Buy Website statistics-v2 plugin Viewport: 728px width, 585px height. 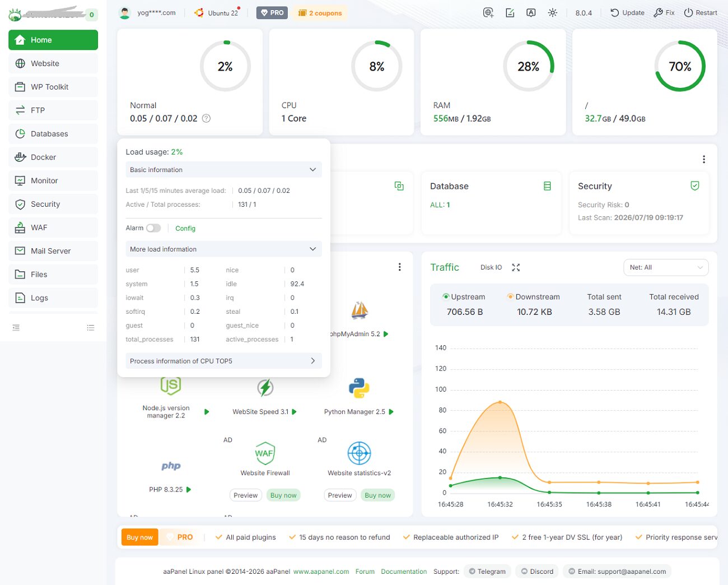tap(378, 495)
